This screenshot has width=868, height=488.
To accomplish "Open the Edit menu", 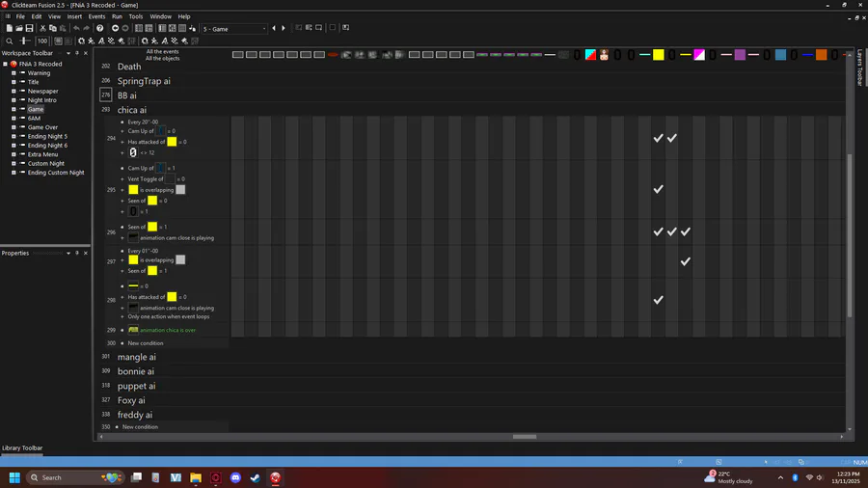I will click(x=37, y=16).
